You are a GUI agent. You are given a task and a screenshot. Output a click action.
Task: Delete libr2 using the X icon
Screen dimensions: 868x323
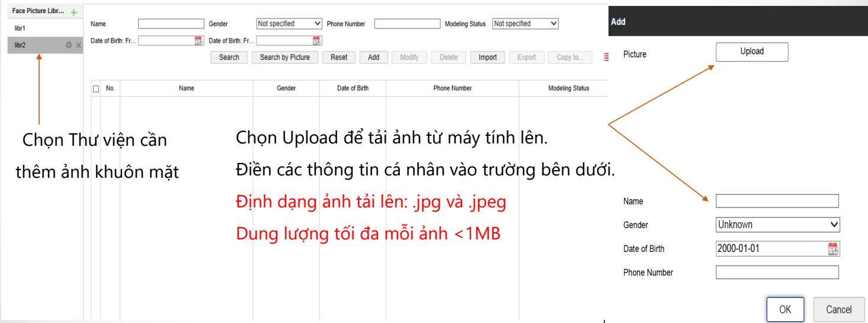[x=78, y=45]
